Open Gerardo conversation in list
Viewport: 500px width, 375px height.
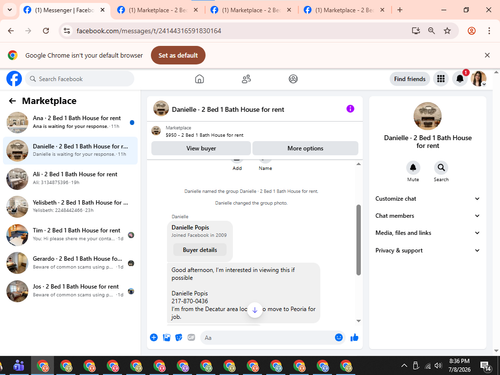point(70,263)
